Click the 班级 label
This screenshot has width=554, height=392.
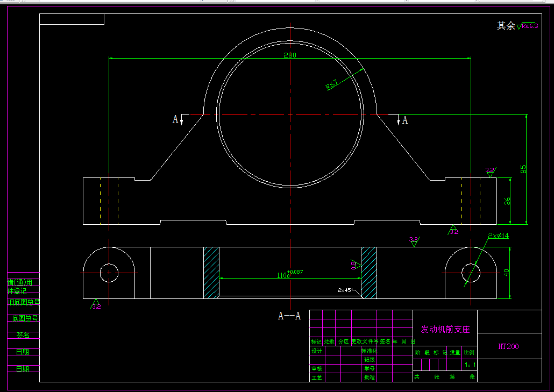pos(370,360)
